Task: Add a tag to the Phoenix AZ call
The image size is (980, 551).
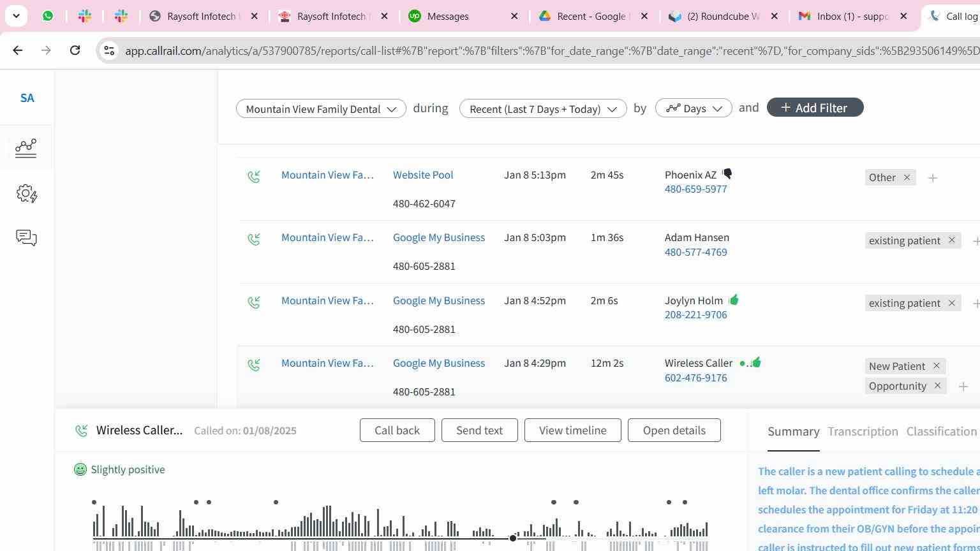Action: click(x=933, y=178)
